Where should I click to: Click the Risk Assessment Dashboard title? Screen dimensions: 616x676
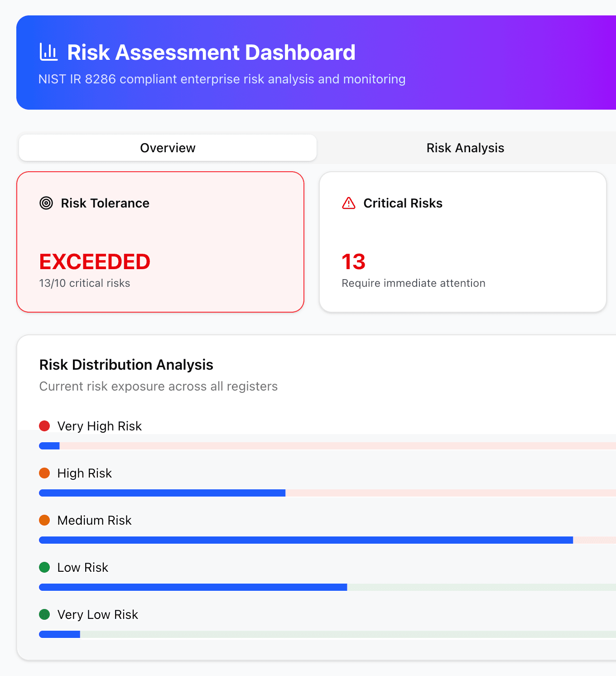211,52
